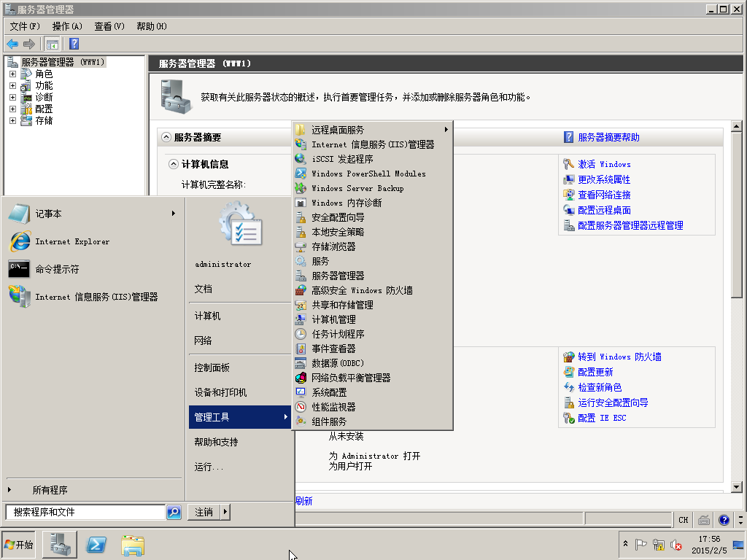The height and width of the screenshot is (560, 747).
Task: Open 性能监视器
Action: click(x=372, y=407)
